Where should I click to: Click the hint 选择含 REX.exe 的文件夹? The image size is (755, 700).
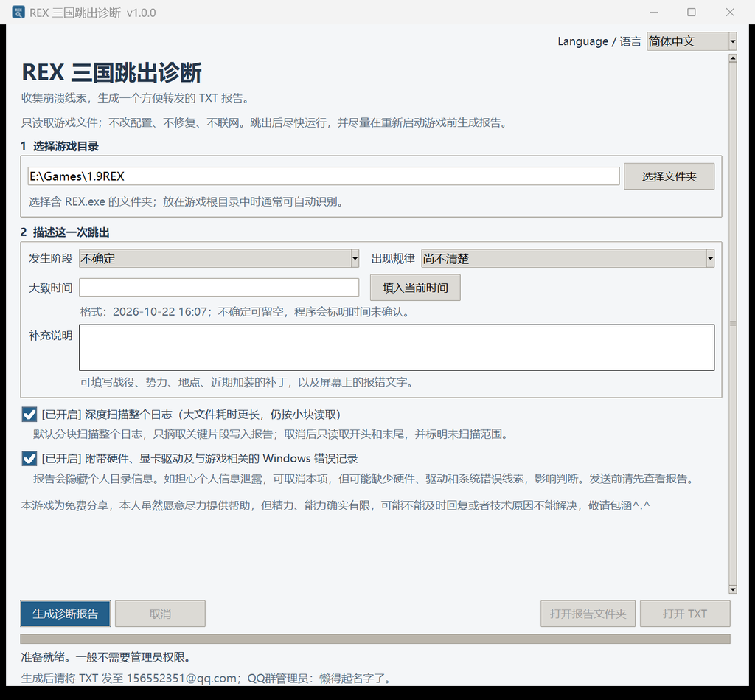coord(187,201)
